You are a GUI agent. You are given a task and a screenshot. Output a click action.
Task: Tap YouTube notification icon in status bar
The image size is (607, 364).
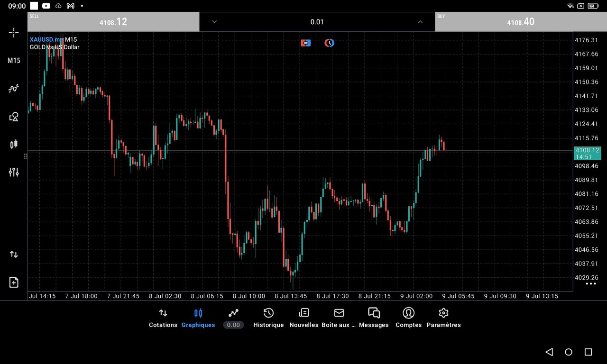pyautogui.click(x=46, y=6)
